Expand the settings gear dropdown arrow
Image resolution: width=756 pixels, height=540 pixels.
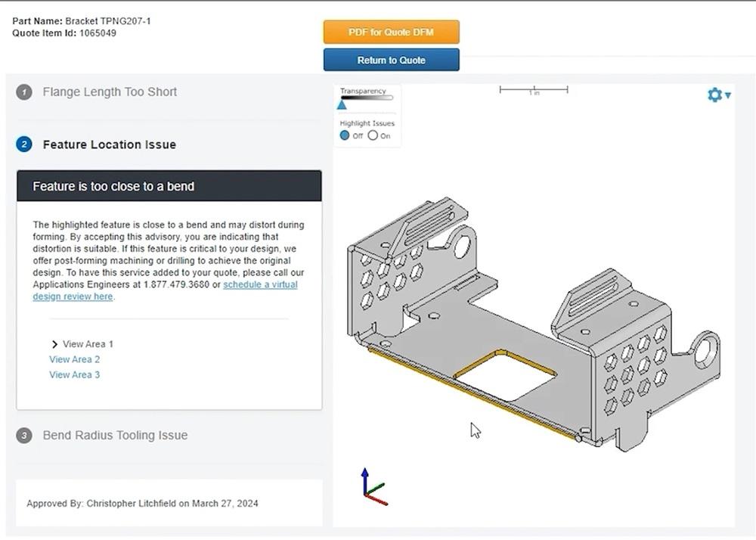click(x=728, y=95)
